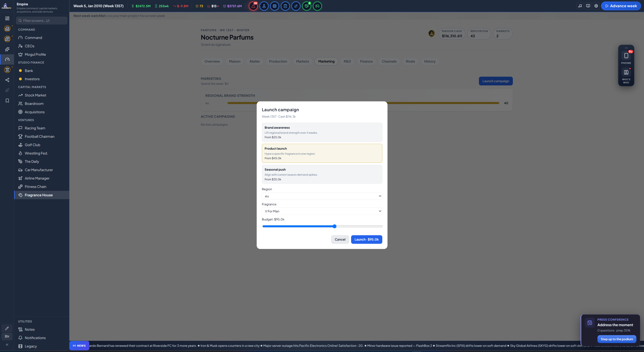Screen dimensions: 644x352
Task: Select the Seasonal push campaign option
Action: coord(322,174)
